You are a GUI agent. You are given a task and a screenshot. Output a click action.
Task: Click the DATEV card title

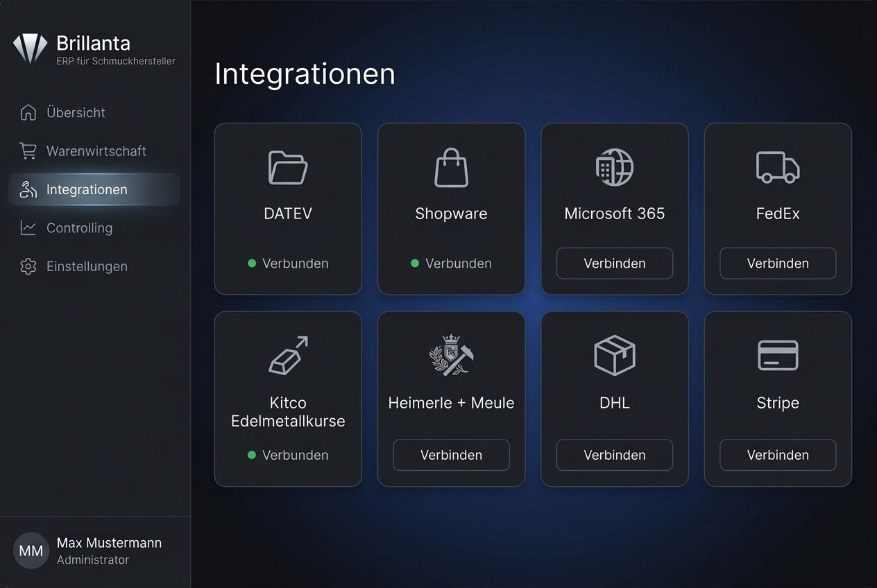(x=288, y=214)
